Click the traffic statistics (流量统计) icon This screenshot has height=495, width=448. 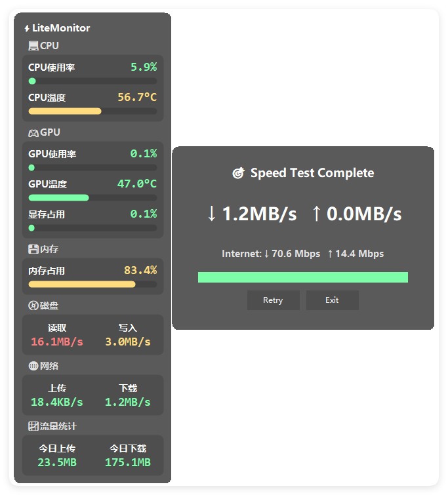pyautogui.click(x=33, y=426)
